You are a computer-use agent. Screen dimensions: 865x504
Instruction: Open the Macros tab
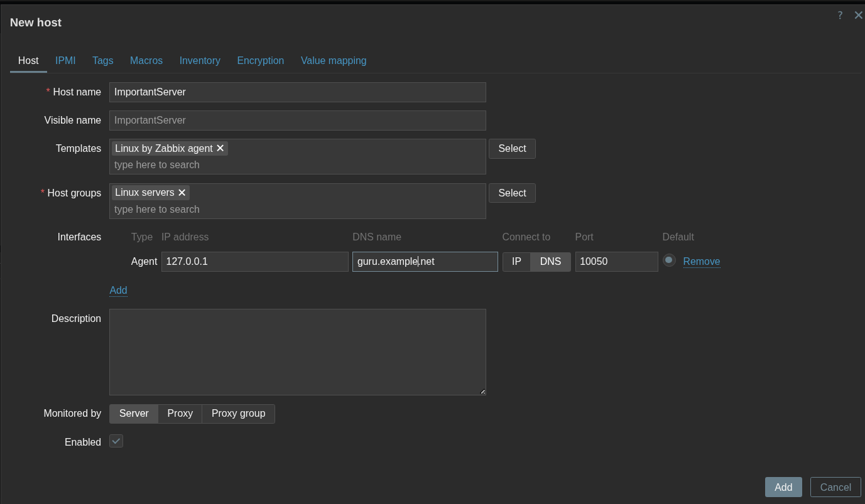(x=146, y=61)
